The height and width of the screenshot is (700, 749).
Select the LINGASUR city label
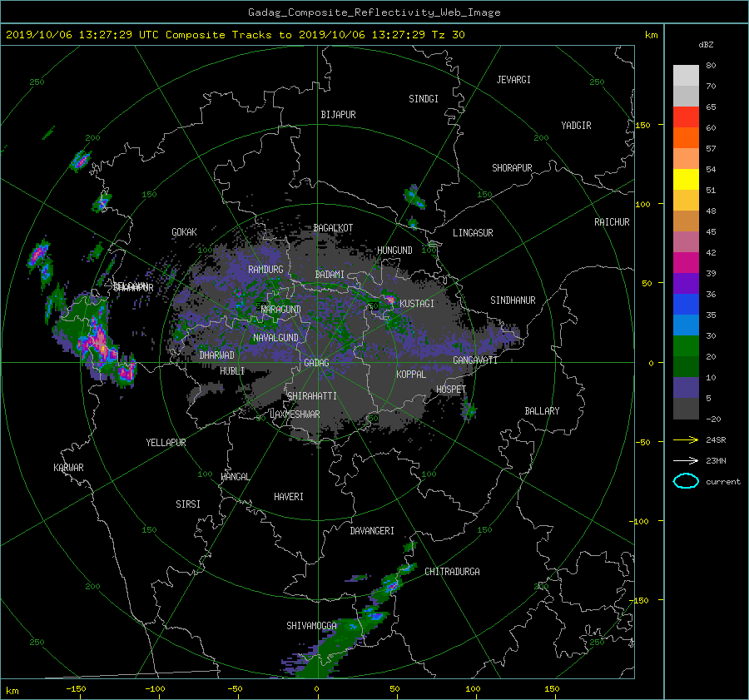[x=473, y=233]
